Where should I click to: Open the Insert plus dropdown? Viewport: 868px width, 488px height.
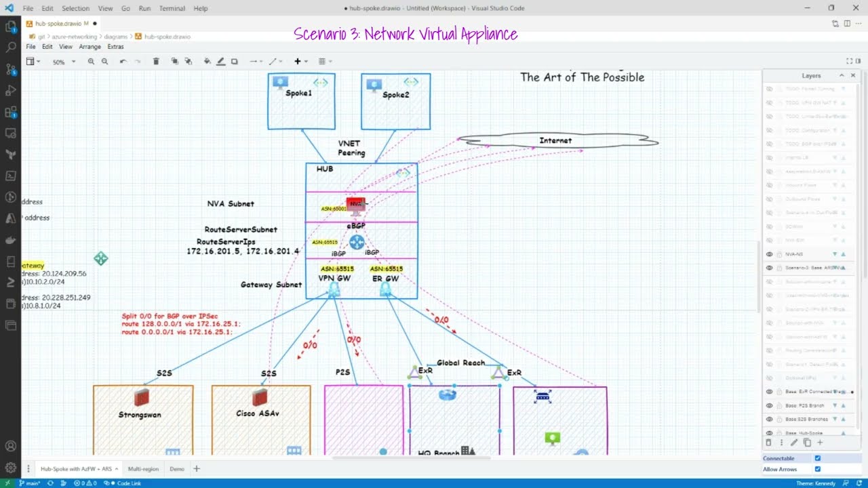click(300, 62)
